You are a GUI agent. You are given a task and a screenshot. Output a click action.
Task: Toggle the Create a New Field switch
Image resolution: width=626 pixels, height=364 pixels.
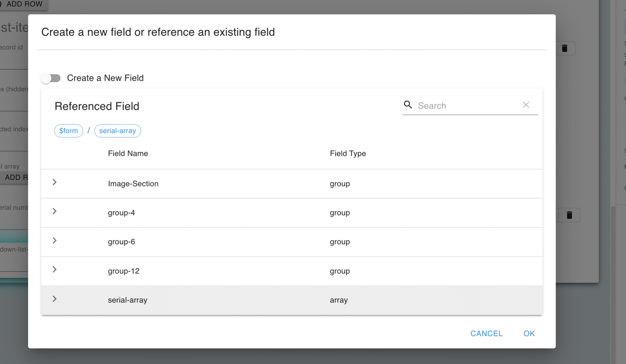coord(51,78)
